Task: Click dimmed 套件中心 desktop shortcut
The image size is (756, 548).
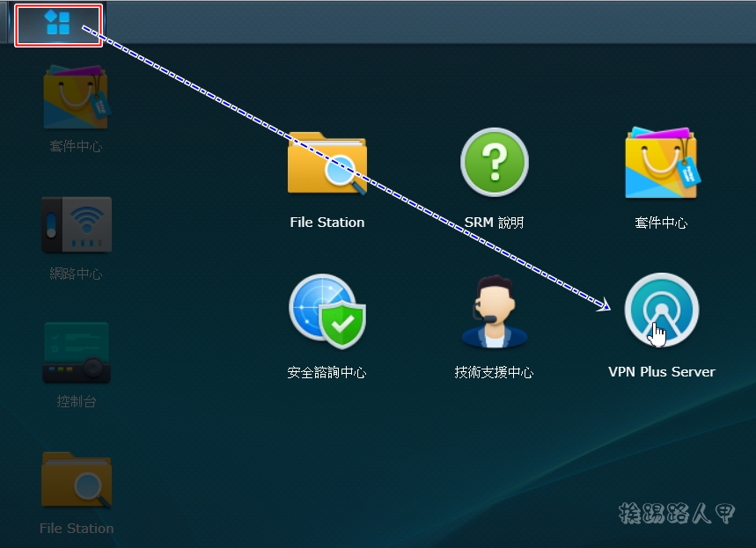Action: click(77, 98)
